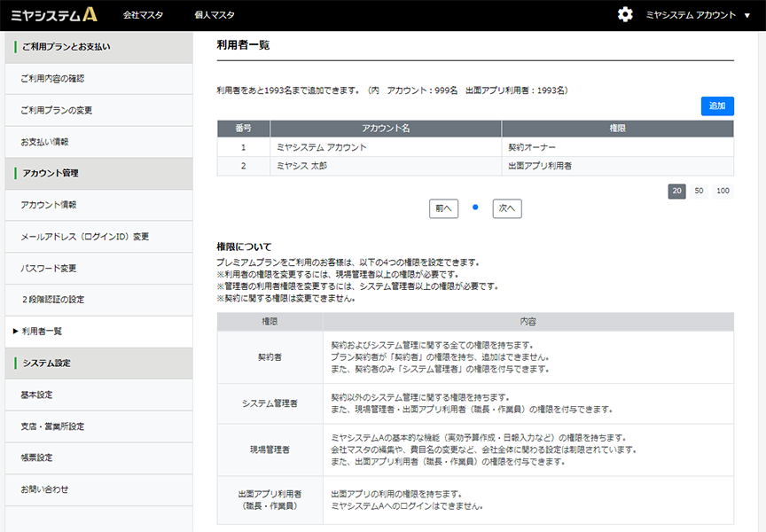Open 帳票設定 in sidebar

click(98, 458)
